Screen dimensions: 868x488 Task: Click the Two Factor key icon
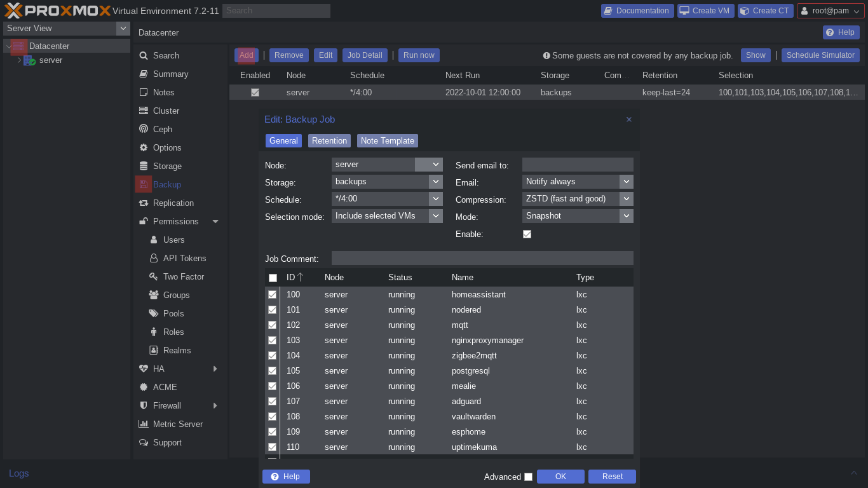tap(154, 276)
